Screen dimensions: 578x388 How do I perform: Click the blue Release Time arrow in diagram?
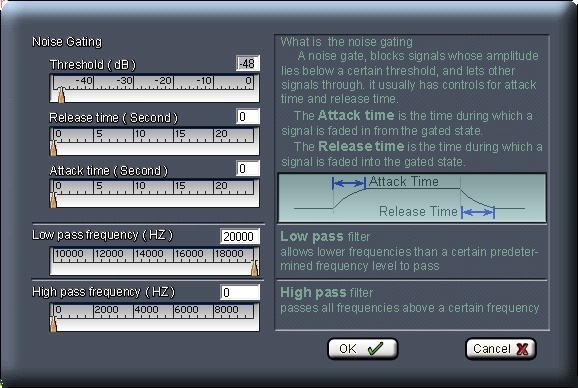pos(478,212)
